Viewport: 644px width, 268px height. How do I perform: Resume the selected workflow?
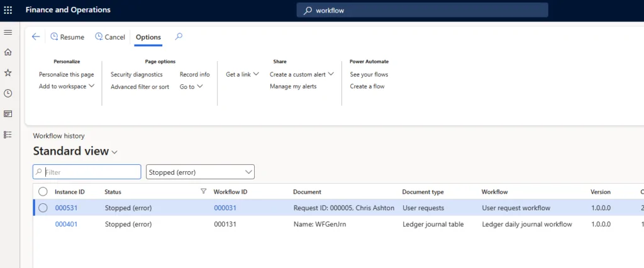point(67,37)
